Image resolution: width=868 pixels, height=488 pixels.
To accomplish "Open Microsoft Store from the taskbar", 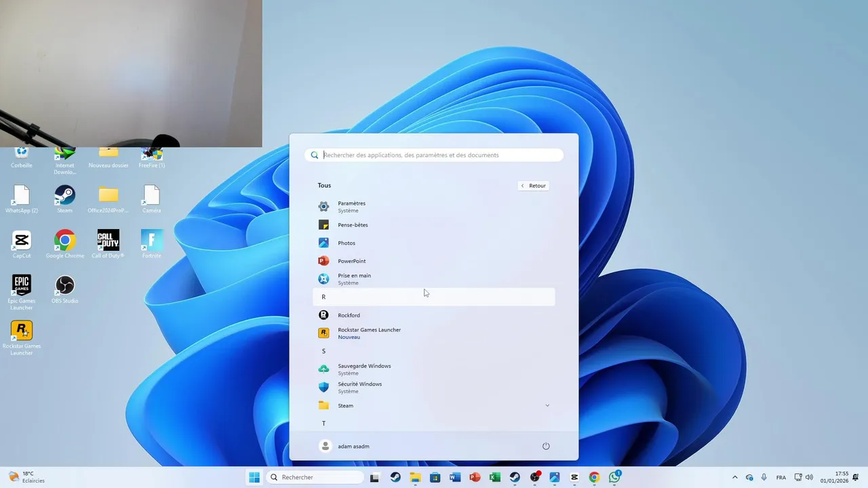I will [435, 477].
